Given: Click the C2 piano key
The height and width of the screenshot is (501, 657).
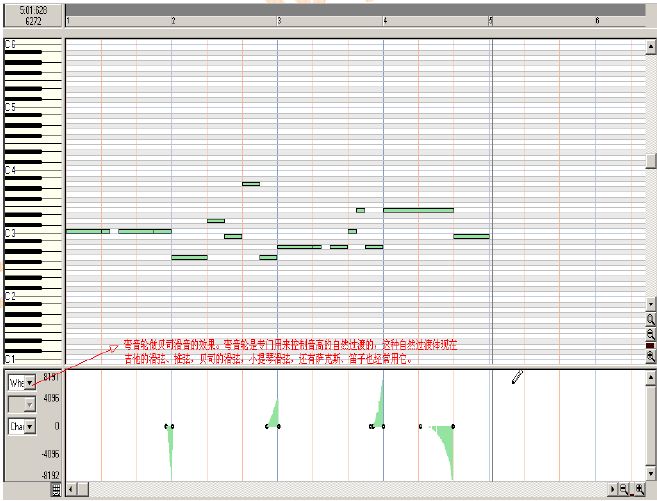Looking at the screenshot, I should [33, 296].
